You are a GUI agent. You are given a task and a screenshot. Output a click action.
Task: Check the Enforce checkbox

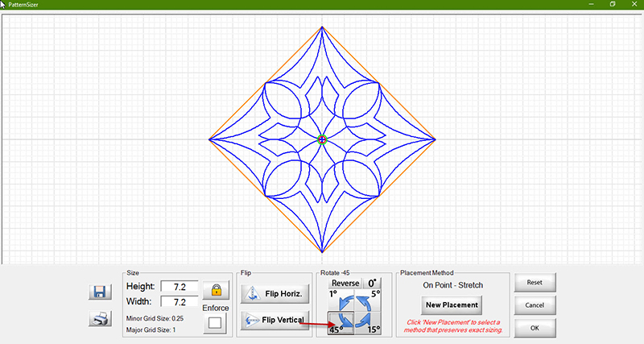(216, 323)
